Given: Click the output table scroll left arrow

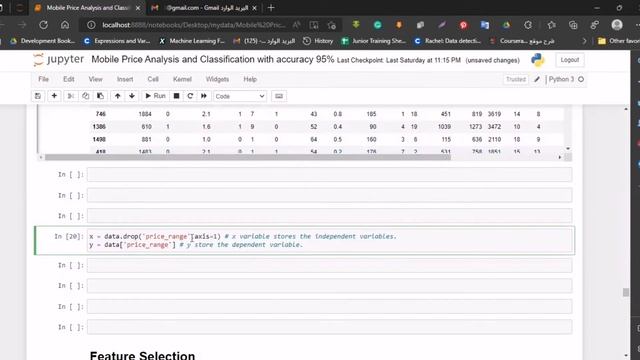Looking at the screenshot, I should (40, 157).
